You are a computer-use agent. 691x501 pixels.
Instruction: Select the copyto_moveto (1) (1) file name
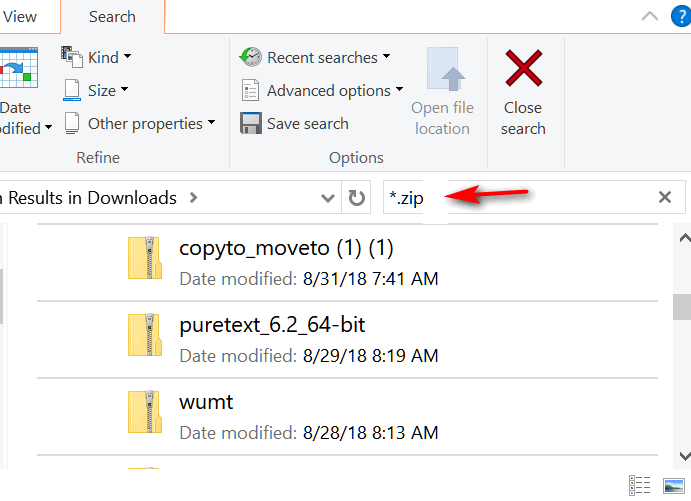pos(286,248)
